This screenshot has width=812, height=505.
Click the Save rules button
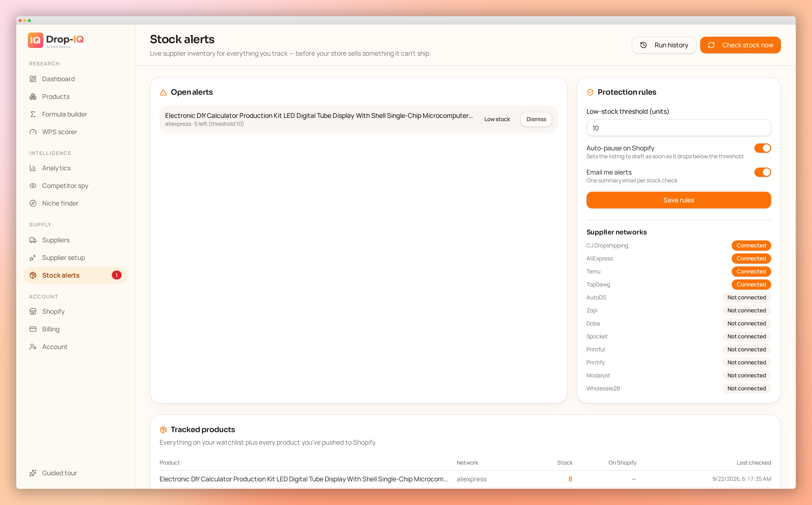point(678,200)
